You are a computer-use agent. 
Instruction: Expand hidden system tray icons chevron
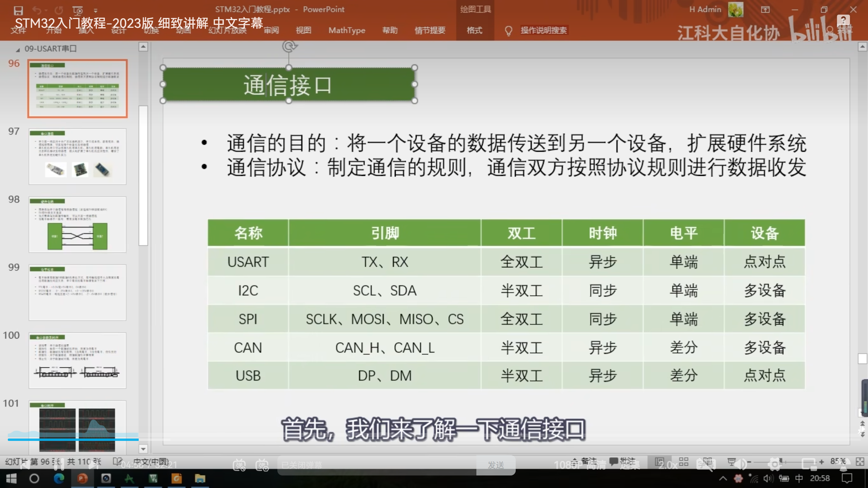click(723, 479)
